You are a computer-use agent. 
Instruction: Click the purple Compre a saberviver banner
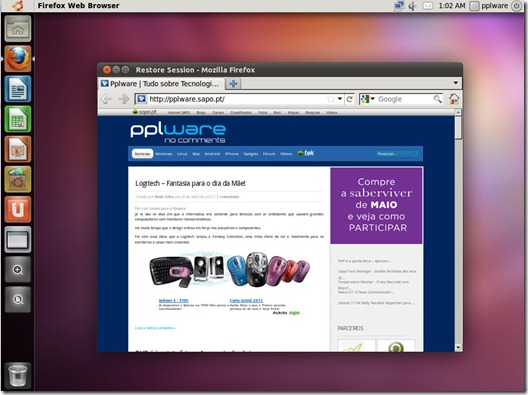tap(376, 205)
